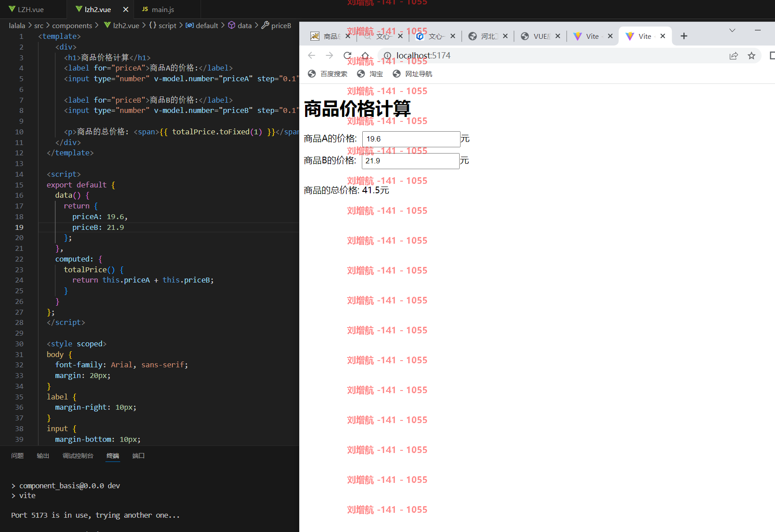Close the 河北 browser tab
This screenshot has height=532, width=775.
(x=505, y=36)
